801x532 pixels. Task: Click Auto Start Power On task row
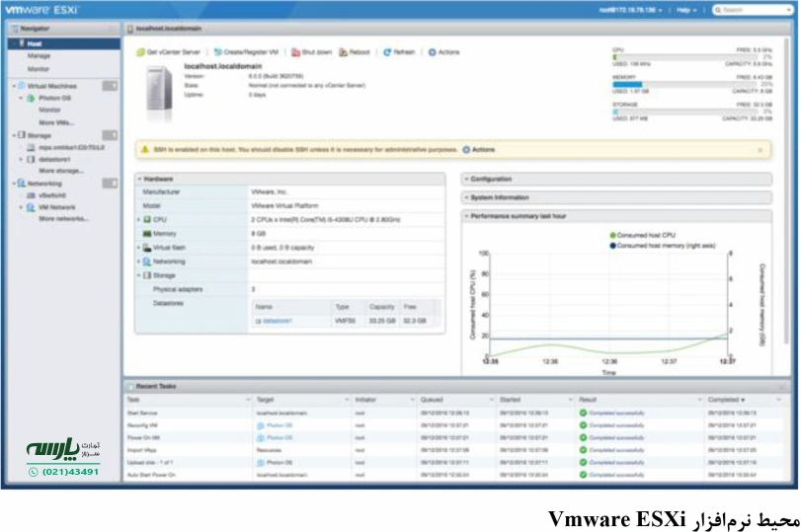(x=454, y=475)
